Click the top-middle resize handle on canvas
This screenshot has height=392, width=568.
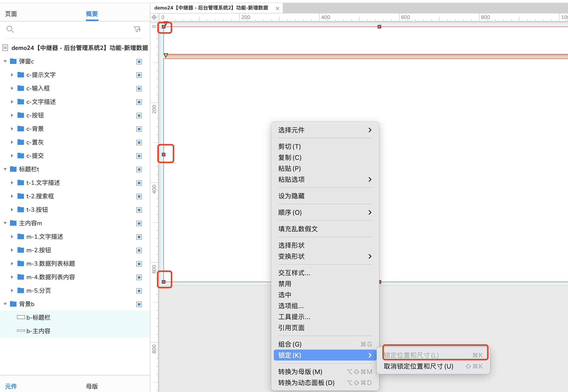coord(379,27)
